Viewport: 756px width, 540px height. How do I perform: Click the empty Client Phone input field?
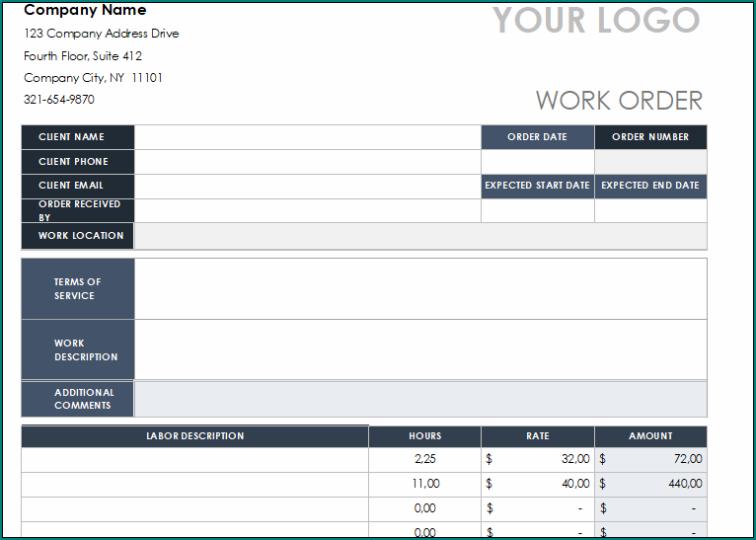[308, 162]
